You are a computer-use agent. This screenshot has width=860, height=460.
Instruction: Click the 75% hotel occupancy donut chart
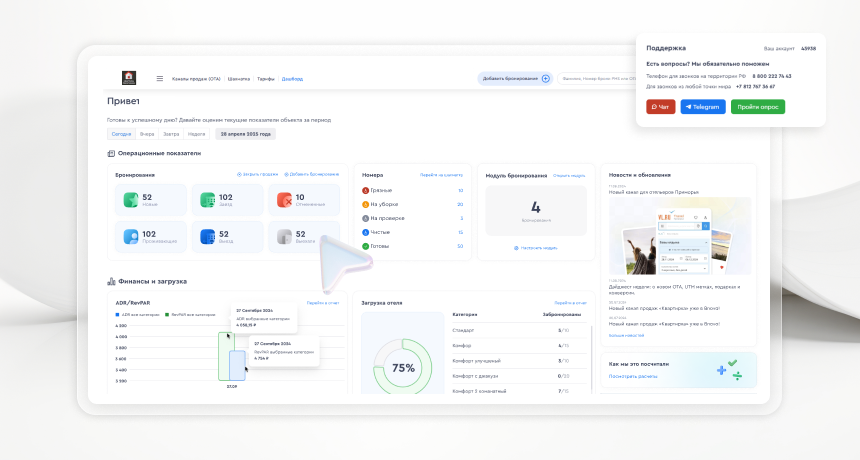click(403, 367)
